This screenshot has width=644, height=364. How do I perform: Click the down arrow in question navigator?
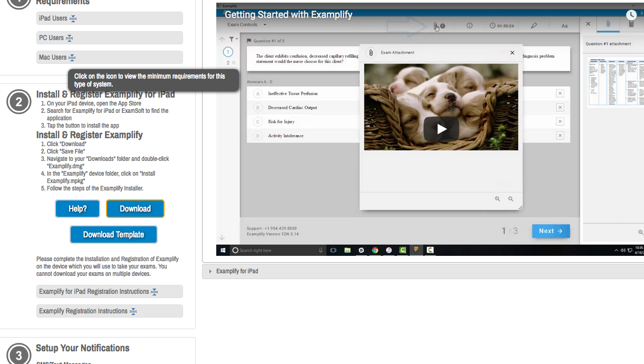[x=222, y=238]
